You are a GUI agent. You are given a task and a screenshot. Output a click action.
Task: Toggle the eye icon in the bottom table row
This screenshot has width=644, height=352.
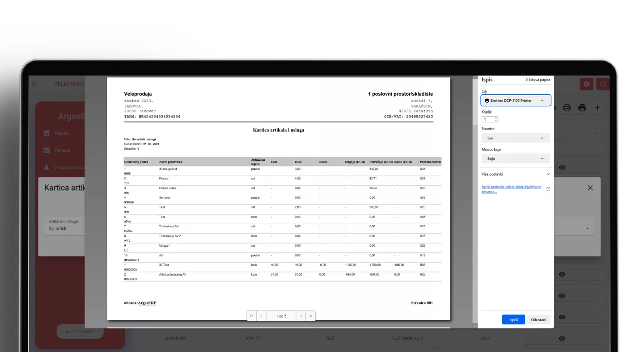(x=562, y=339)
